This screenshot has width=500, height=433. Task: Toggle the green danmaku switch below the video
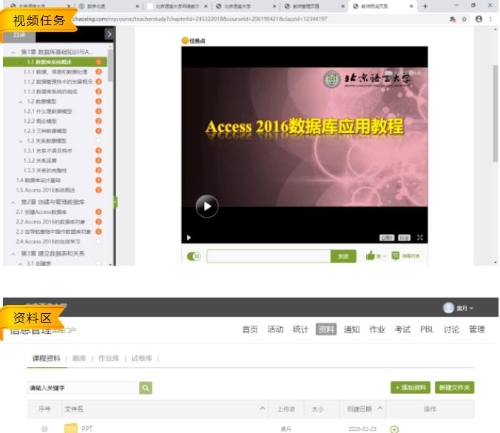click(193, 256)
